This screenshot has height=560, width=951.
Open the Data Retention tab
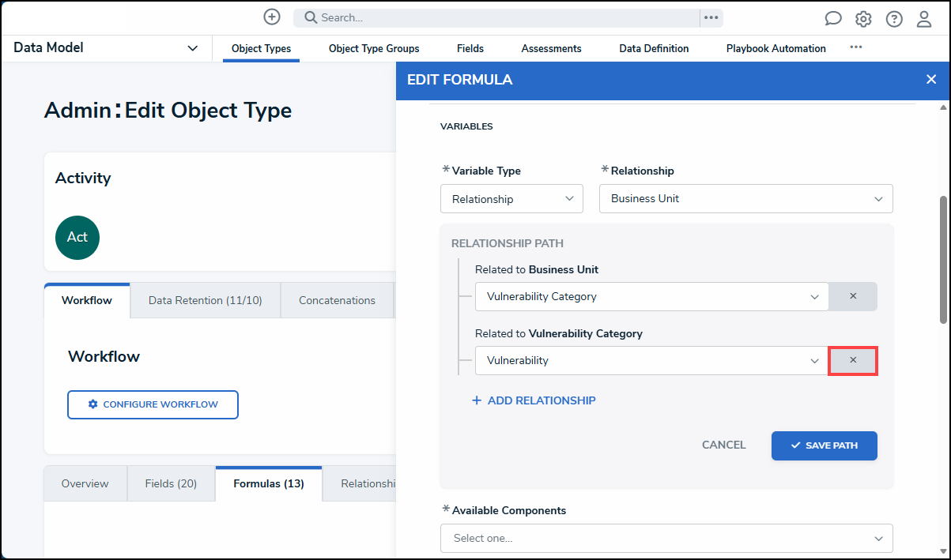[205, 300]
